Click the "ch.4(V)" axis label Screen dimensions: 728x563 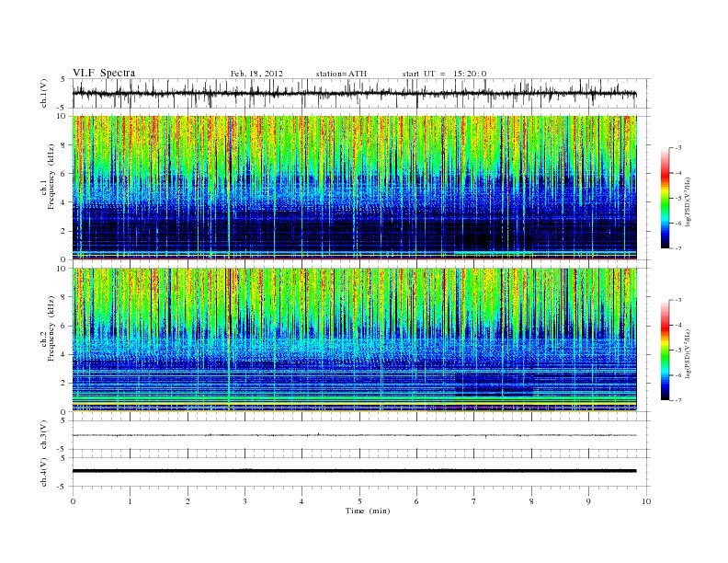44,472
